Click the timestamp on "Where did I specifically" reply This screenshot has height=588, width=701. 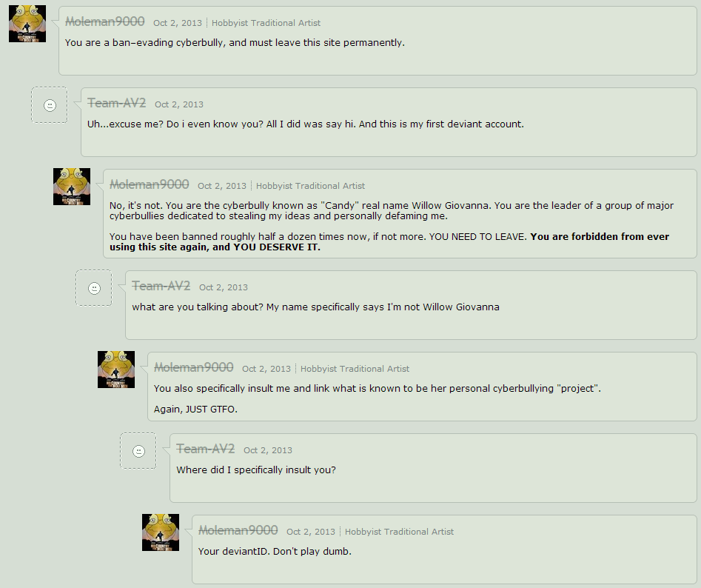[268, 450]
